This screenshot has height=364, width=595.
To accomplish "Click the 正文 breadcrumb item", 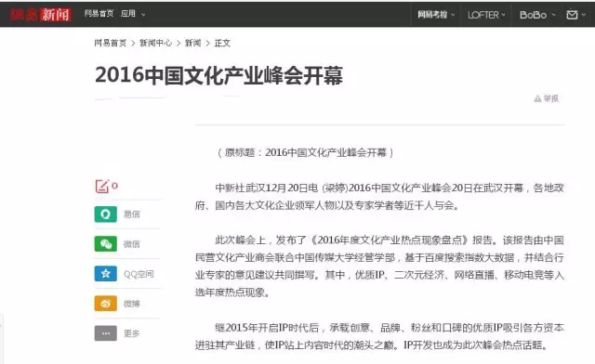I will [222, 44].
